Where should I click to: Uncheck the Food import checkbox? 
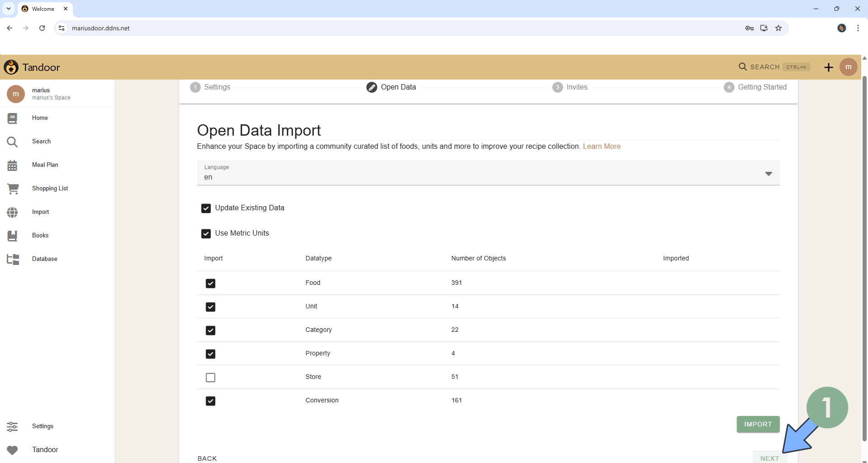click(x=210, y=283)
